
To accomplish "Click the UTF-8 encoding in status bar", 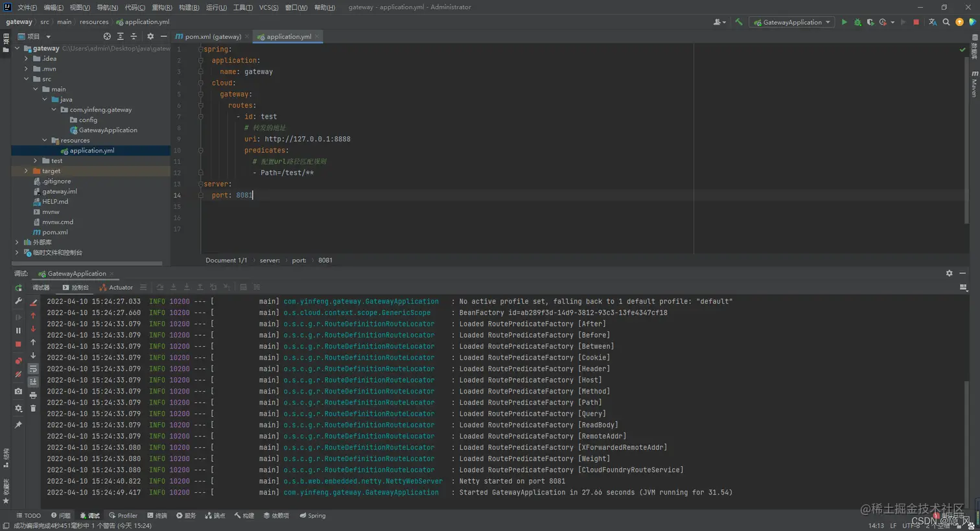I will point(911,526).
